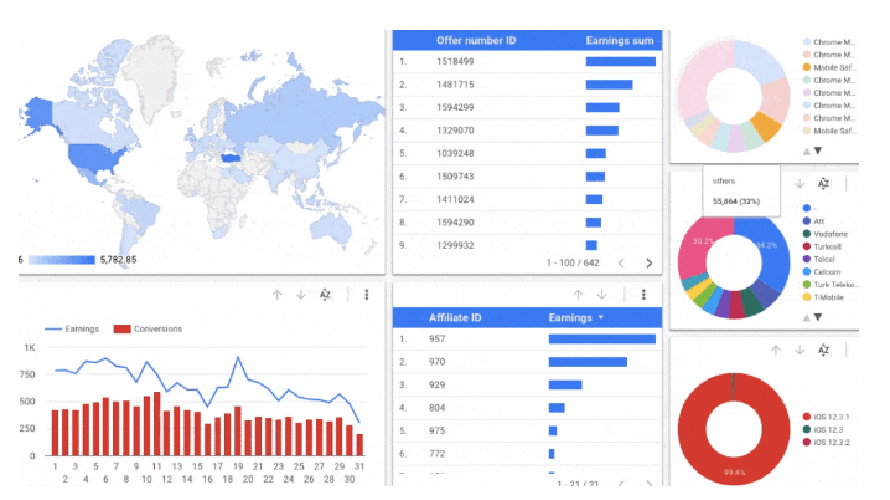Sort by Affiliate ID column header
The image size is (890, 500).
[x=455, y=317]
